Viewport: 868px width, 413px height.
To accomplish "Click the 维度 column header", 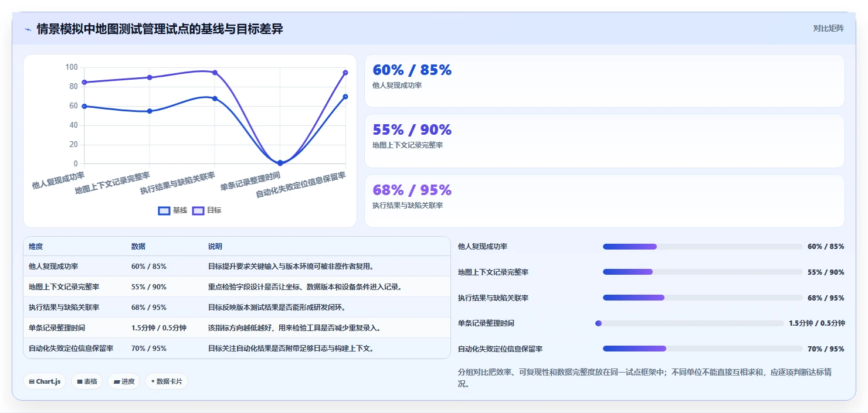I will 36,246.
